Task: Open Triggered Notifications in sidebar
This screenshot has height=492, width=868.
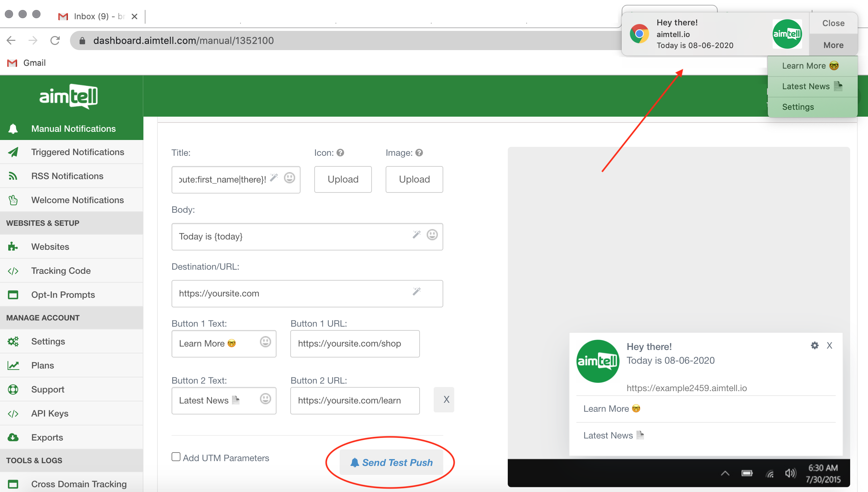Action: pyautogui.click(x=78, y=152)
